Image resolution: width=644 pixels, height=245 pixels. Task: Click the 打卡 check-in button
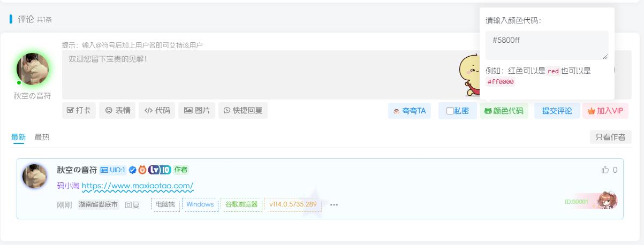pos(79,111)
